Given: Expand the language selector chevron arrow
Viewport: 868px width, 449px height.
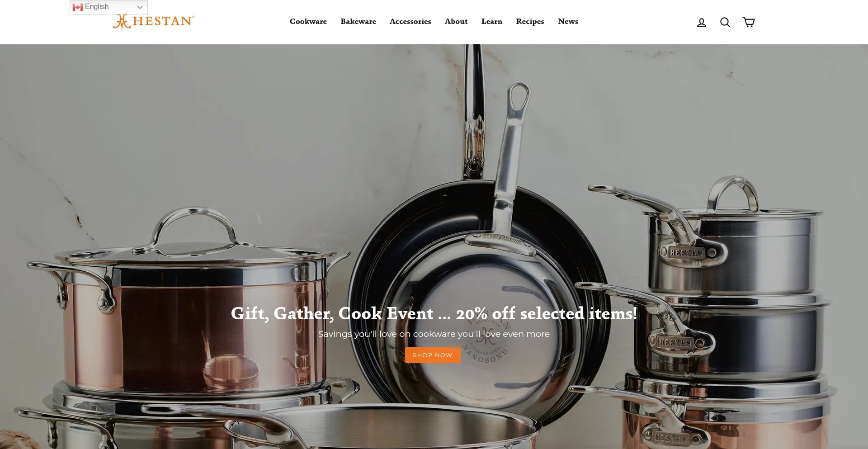Looking at the screenshot, I should (140, 7).
